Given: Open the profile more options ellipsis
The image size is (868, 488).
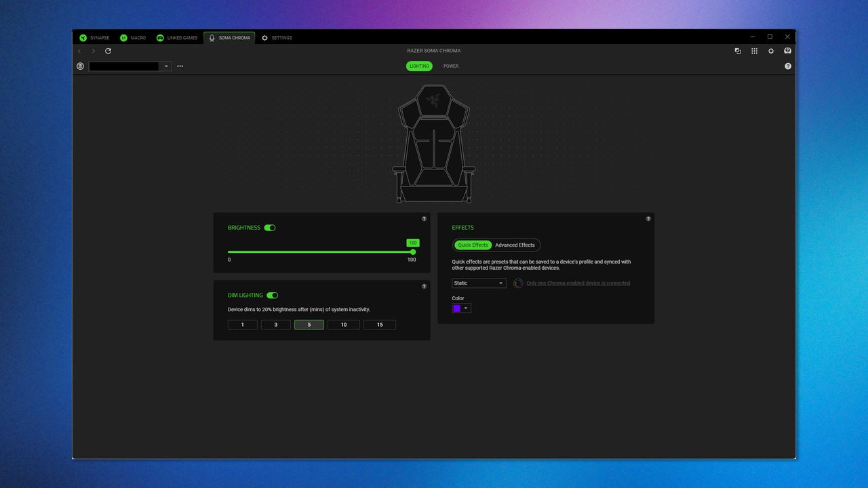Looking at the screenshot, I should point(180,66).
